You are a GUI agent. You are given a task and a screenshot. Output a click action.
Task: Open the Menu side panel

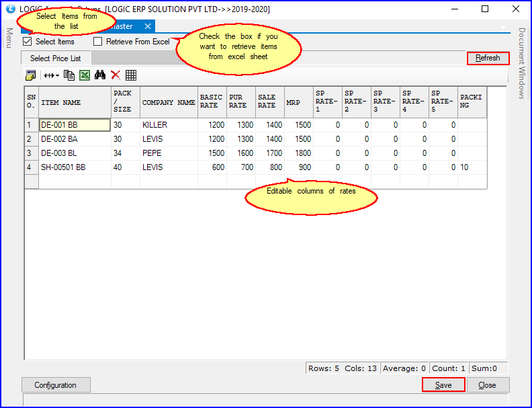pos(9,38)
